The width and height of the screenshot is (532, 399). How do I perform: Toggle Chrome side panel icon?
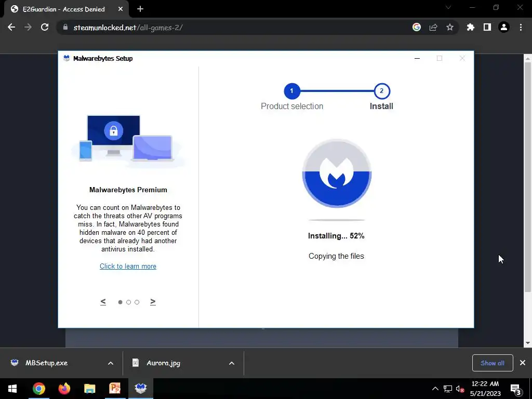(487, 27)
